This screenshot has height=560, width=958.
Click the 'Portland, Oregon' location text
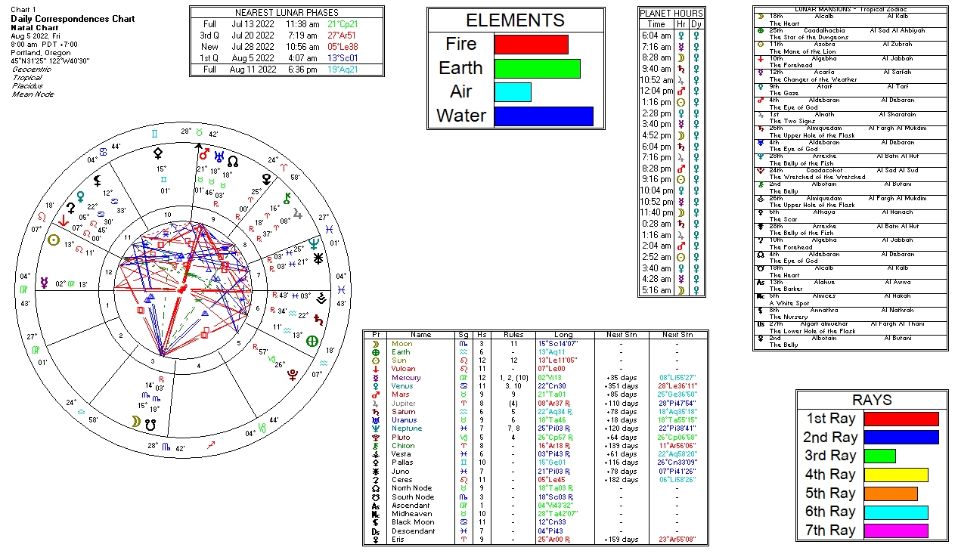[37, 53]
